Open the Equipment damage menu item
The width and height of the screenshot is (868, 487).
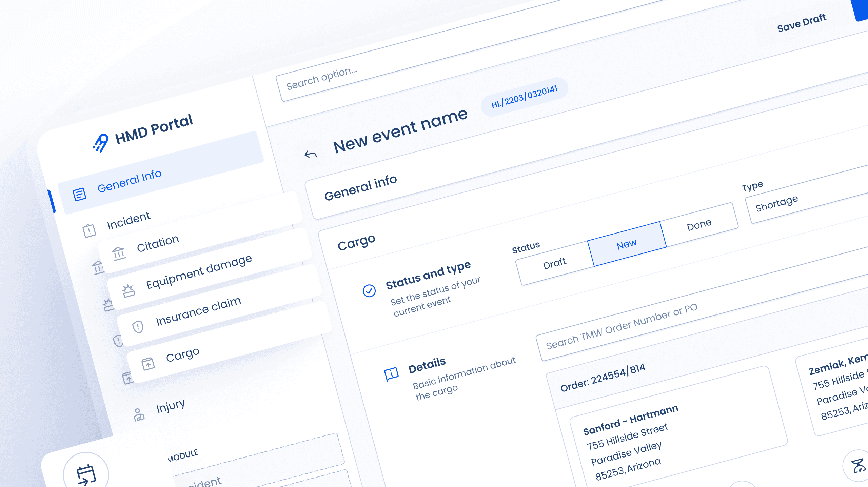[x=199, y=272]
